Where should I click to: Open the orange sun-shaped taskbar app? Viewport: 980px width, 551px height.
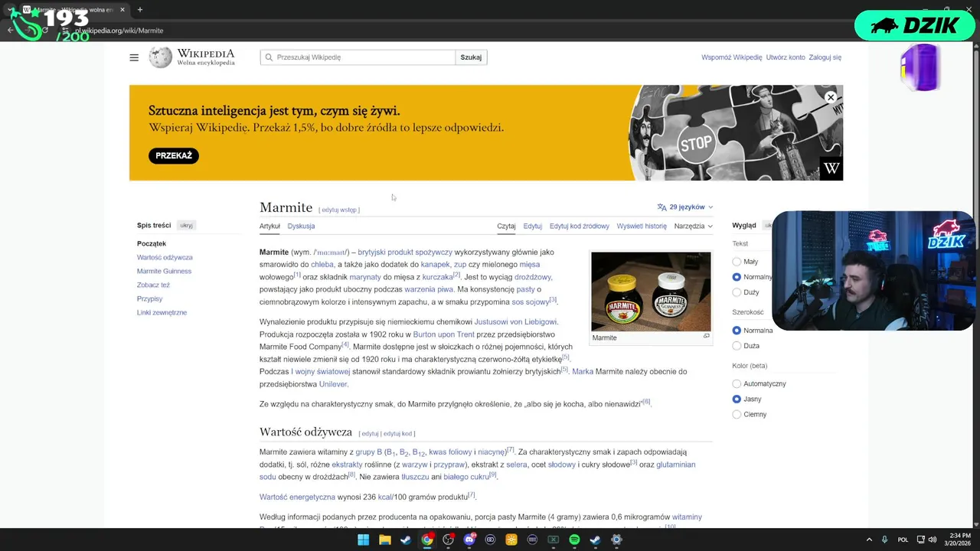tap(511, 540)
